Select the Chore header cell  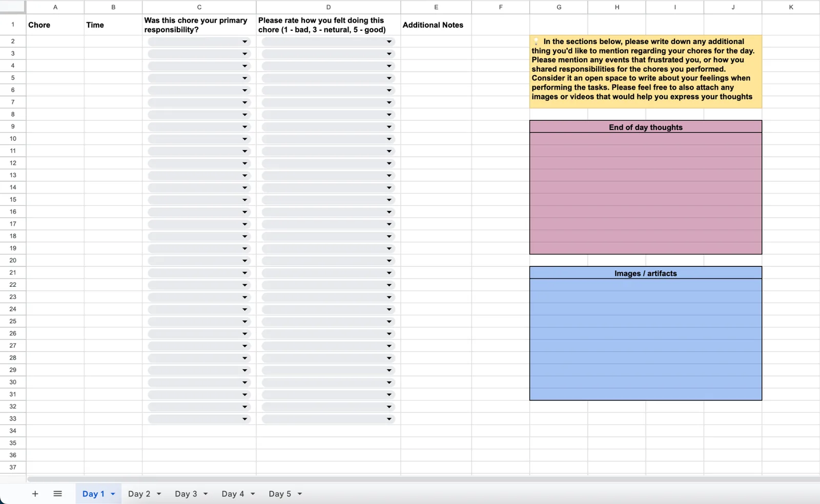point(55,25)
